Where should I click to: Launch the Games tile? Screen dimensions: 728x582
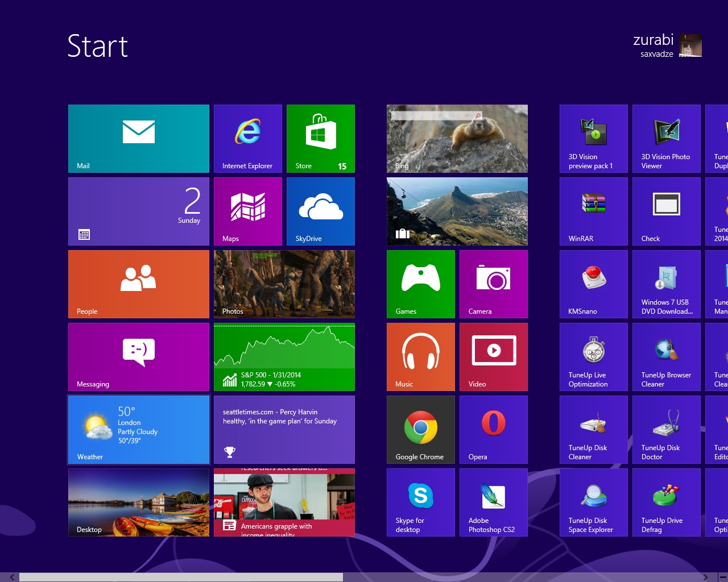421,284
